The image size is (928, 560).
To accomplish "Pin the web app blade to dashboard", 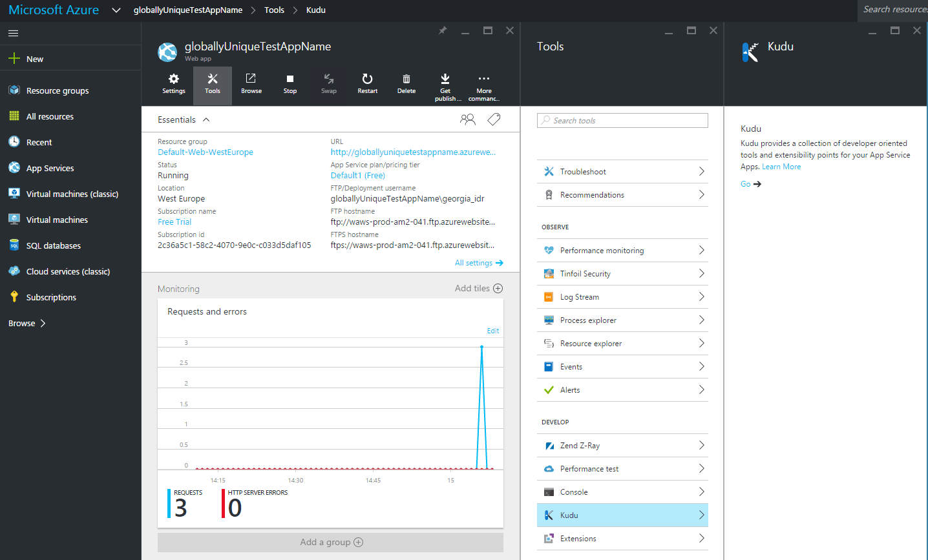I will tap(443, 30).
